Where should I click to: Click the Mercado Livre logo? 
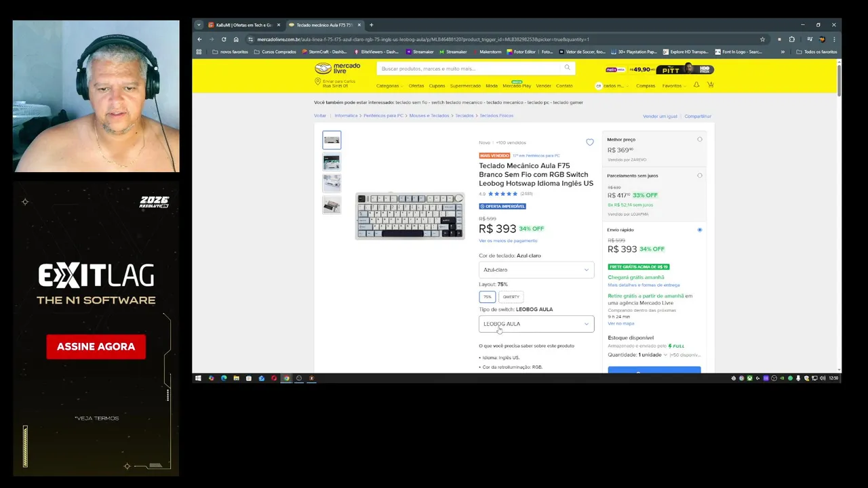pos(338,68)
